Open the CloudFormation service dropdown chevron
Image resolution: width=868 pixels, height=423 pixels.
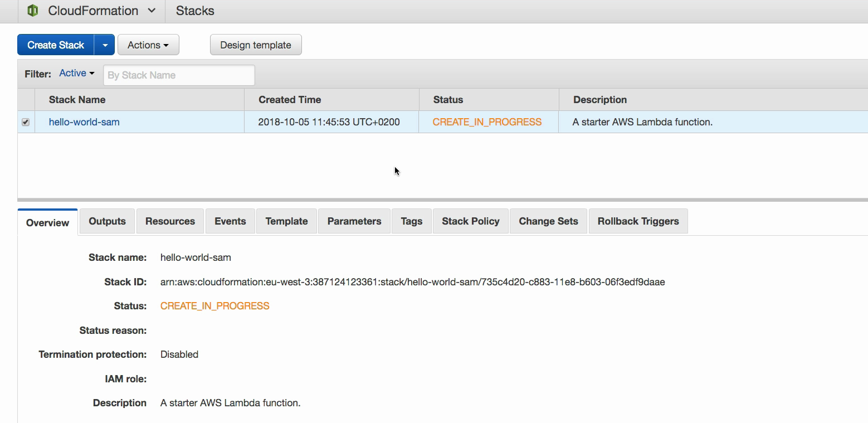click(x=152, y=11)
